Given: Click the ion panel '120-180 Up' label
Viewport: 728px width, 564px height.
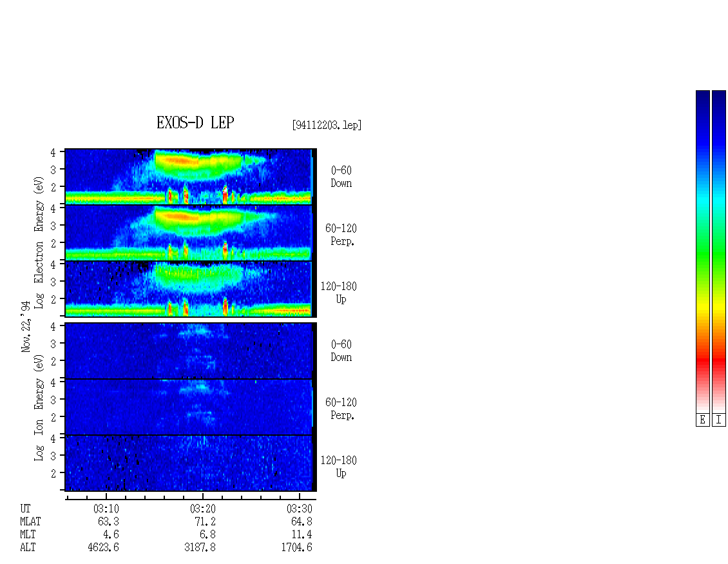Looking at the screenshot, I should pos(339,467).
